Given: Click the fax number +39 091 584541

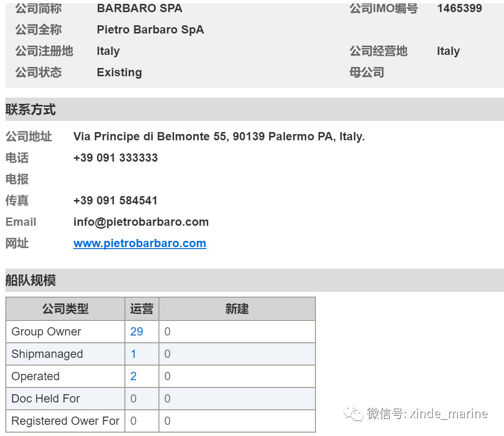Looking at the screenshot, I should coord(115,201).
